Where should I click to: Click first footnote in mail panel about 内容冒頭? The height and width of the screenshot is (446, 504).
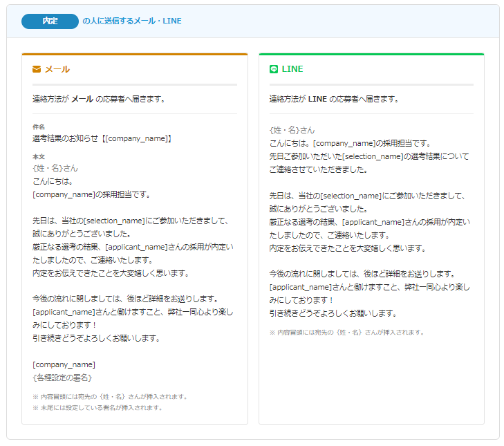110,397
